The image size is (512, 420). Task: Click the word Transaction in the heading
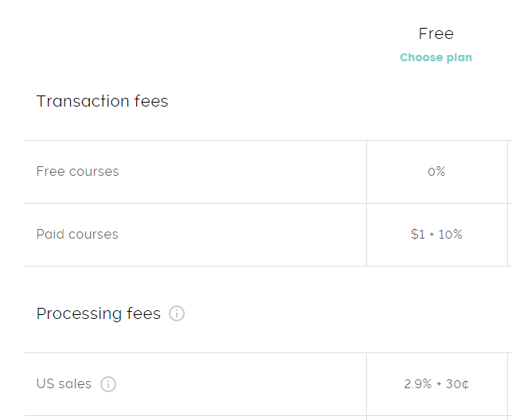click(x=83, y=101)
